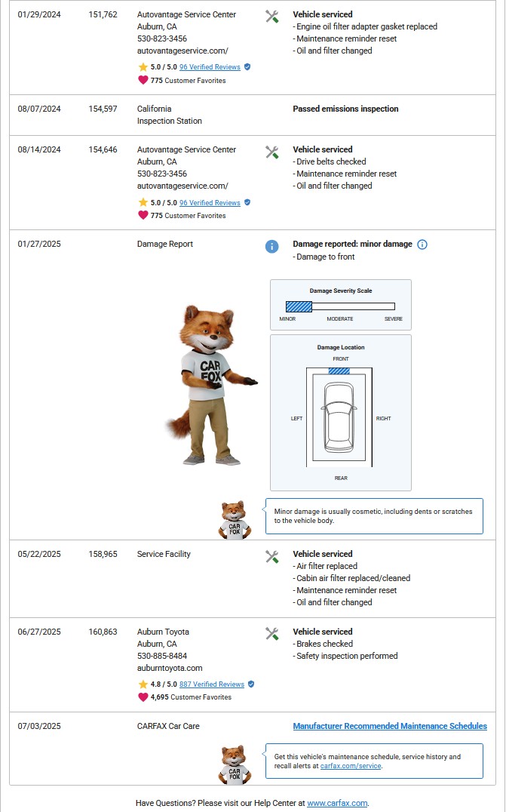The width and height of the screenshot is (506, 812).
Task: Click verified shield after 887 Verified Reviews
Action: [251, 684]
